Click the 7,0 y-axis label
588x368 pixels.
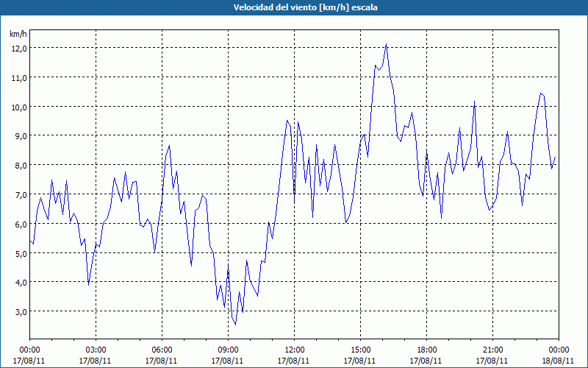[x=21, y=194]
